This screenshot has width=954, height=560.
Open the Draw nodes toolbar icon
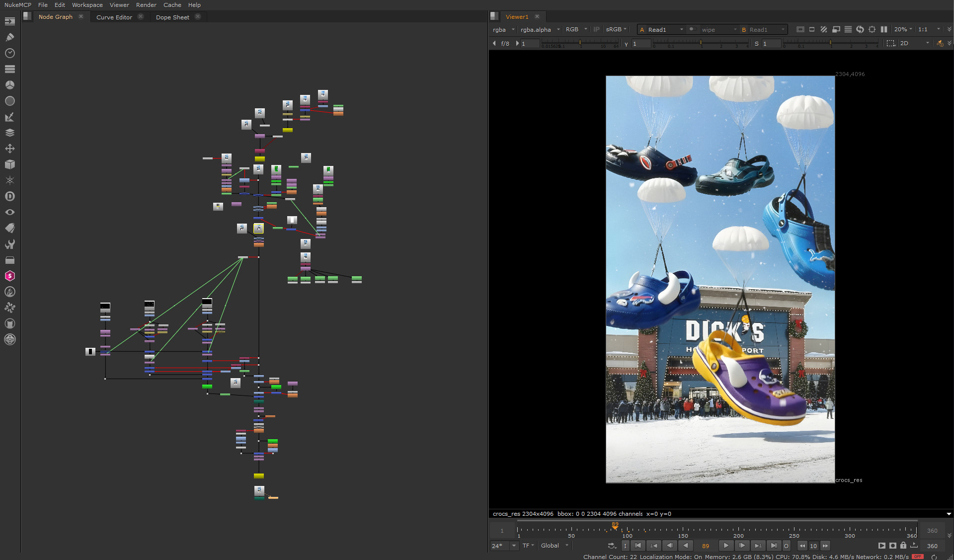9,37
